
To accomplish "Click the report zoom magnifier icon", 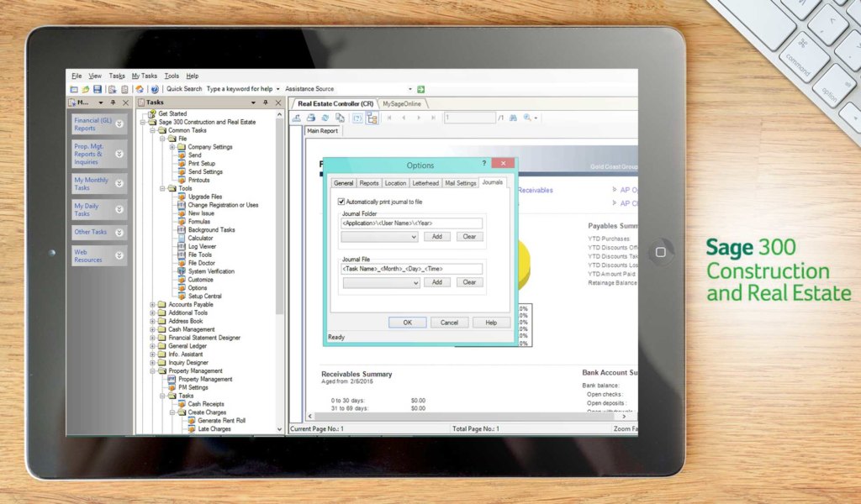I will pos(527,118).
